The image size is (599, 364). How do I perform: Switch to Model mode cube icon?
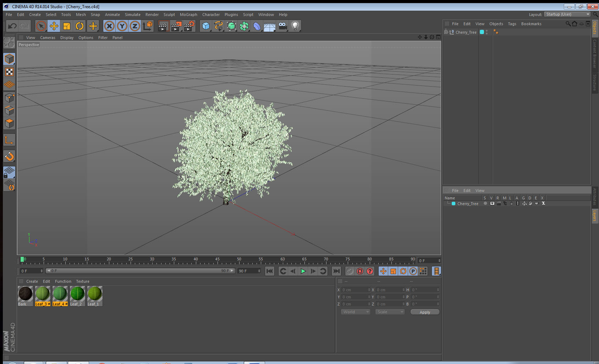point(9,59)
